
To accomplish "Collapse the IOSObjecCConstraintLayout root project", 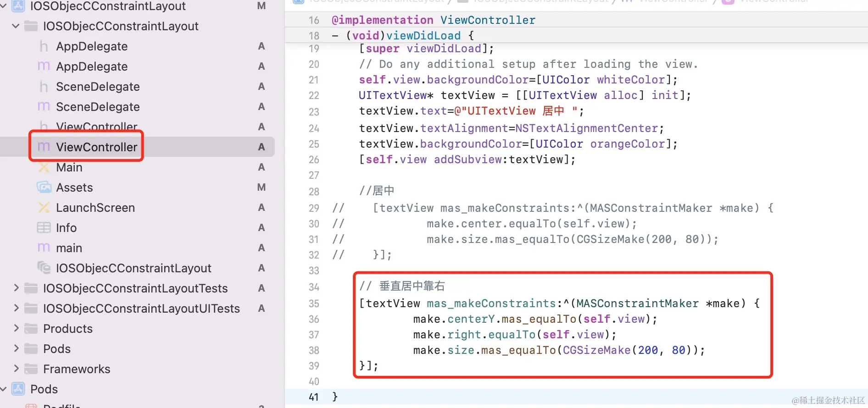I will pos(4,6).
